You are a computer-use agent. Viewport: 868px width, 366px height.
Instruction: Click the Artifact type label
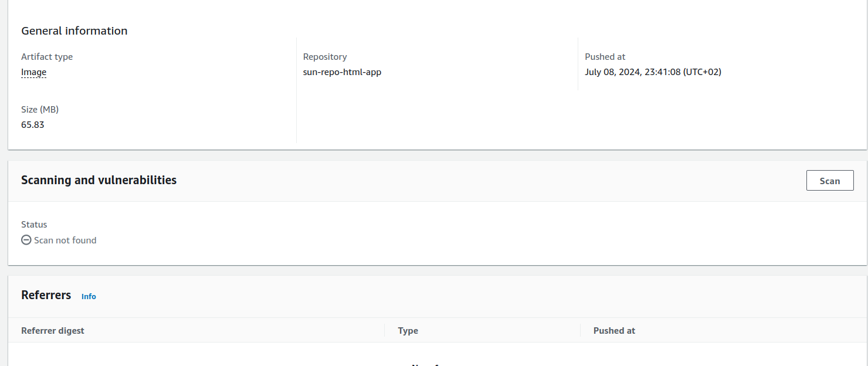[x=47, y=57]
